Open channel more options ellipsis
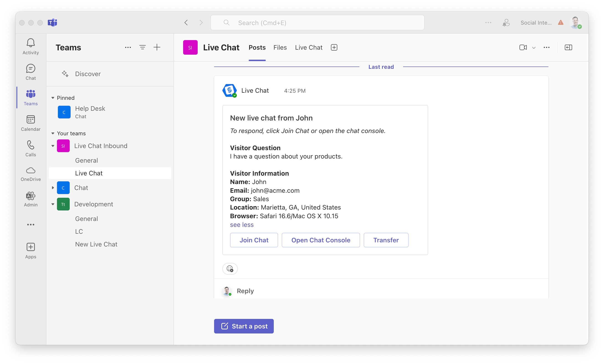The width and height of the screenshot is (604, 364). pos(547,47)
